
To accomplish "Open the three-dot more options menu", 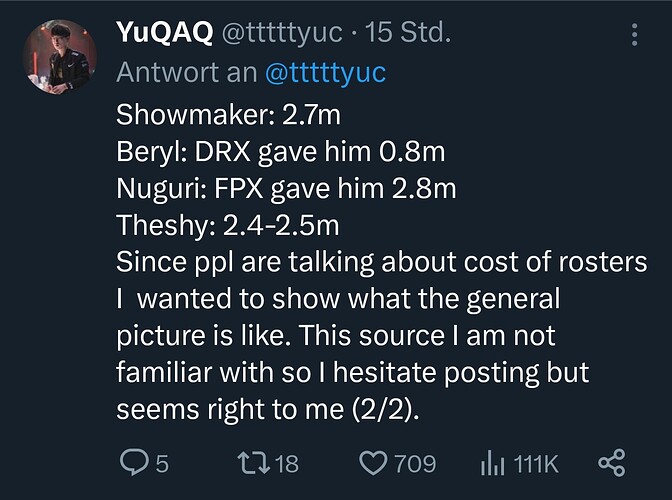I will (635, 35).
